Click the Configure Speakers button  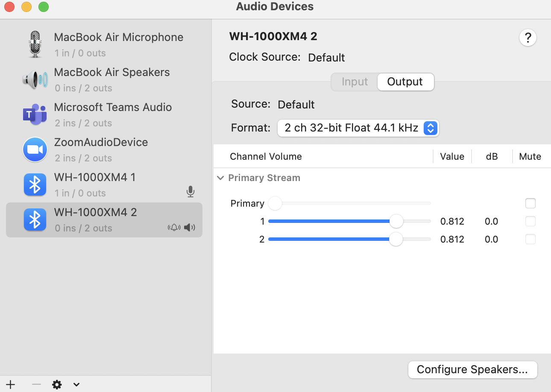point(472,369)
